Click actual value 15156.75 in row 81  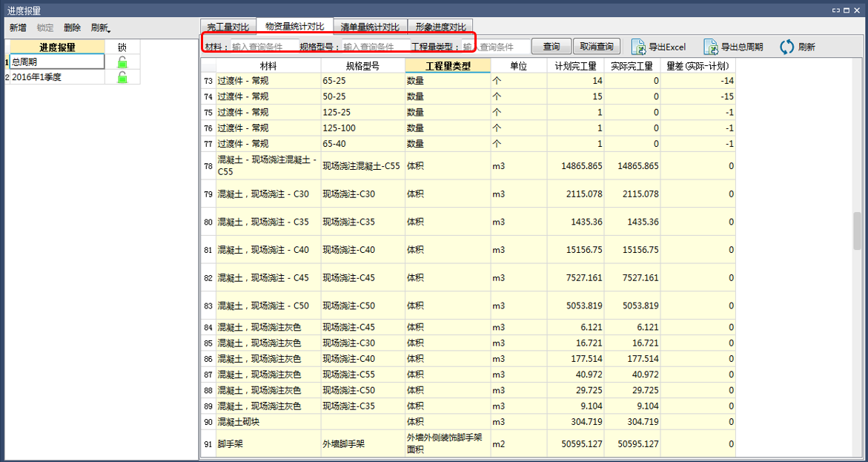632,250
